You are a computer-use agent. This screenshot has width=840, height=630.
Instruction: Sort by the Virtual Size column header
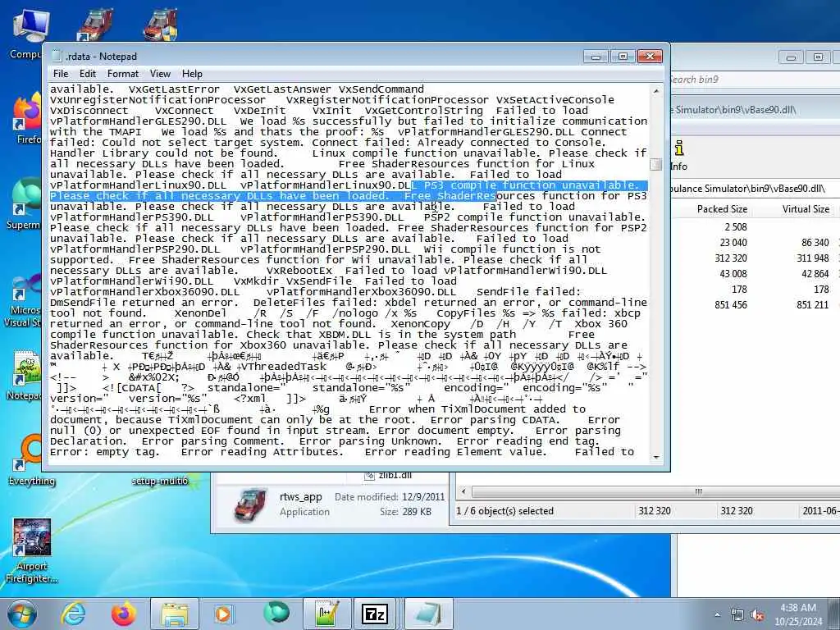click(806, 209)
